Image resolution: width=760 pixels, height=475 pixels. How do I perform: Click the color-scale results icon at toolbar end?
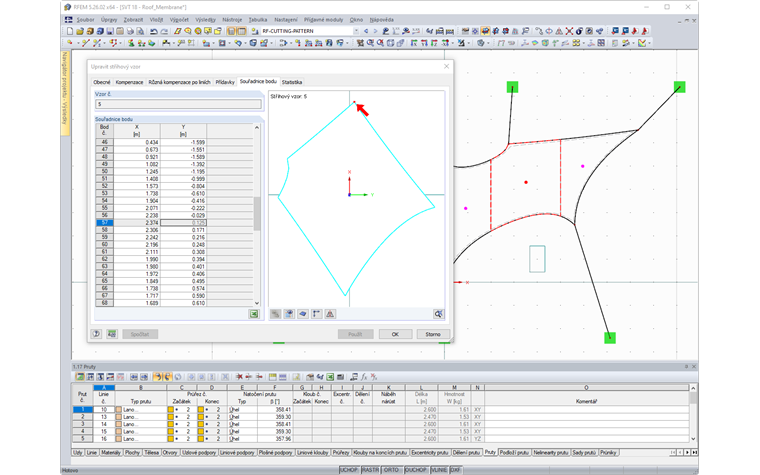click(641, 43)
